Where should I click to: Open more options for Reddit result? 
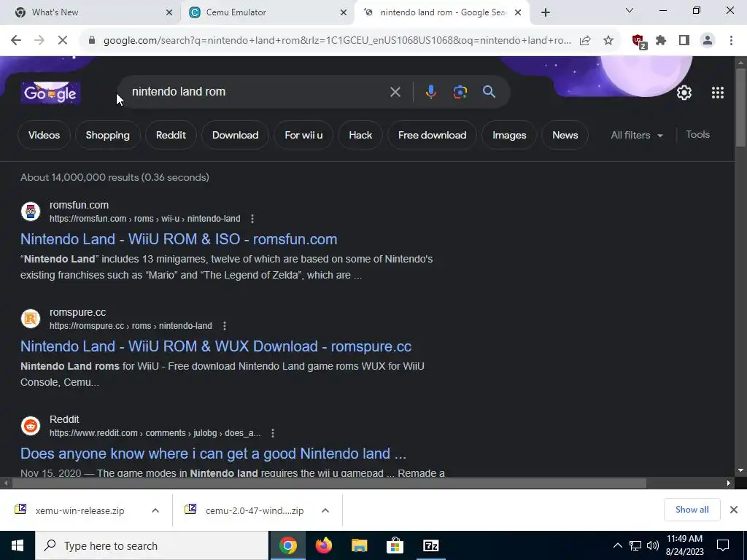(273, 433)
